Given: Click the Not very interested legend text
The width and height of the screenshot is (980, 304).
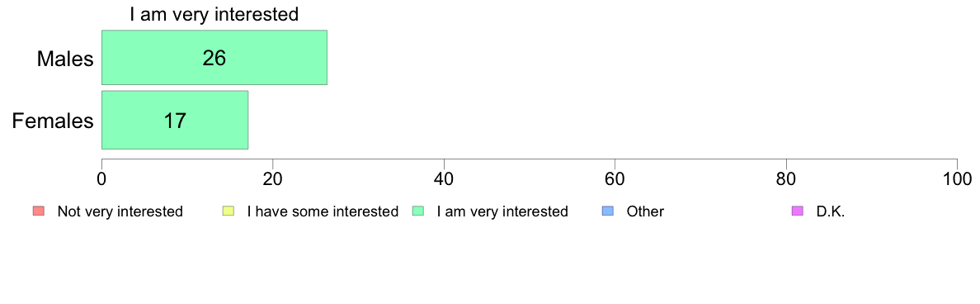Looking at the screenshot, I should coord(120,211).
